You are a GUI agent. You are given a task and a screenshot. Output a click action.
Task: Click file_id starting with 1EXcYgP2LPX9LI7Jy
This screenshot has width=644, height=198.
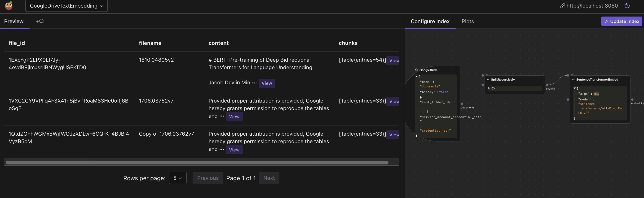point(47,64)
